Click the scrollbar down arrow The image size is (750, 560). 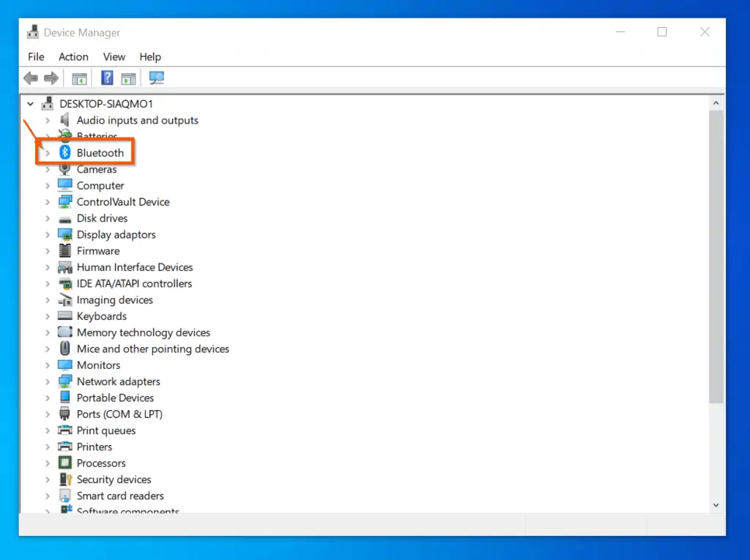pyautogui.click(x=716, y=504)
